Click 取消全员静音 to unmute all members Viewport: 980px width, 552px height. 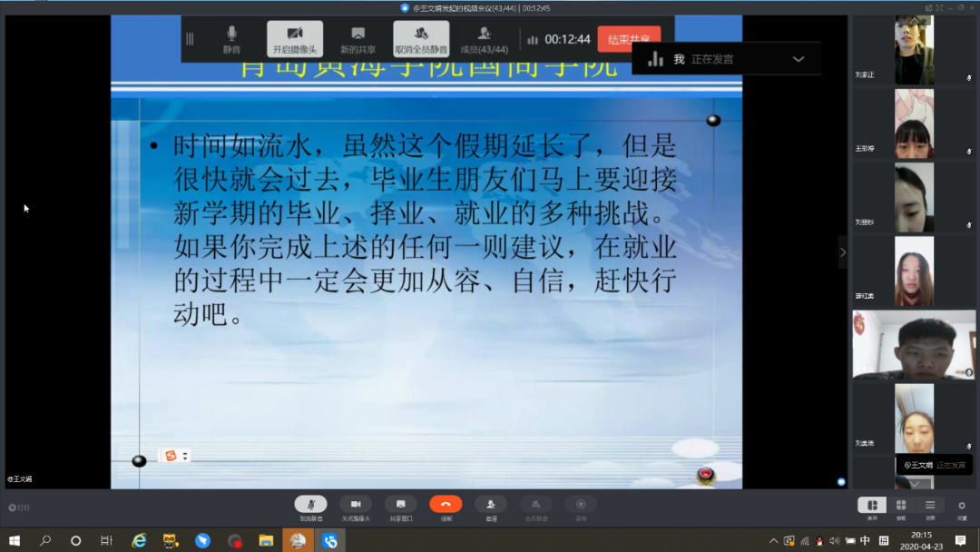tap(421, 38)
